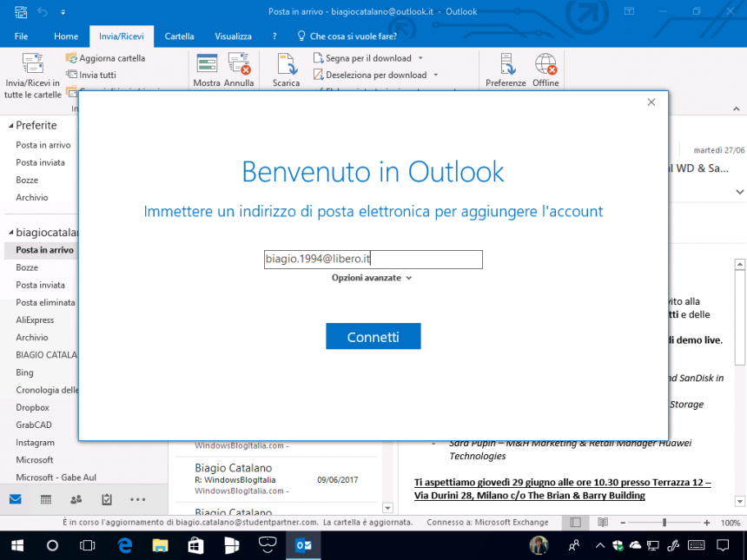
Task: Expand Opzioni avanzate
Action: pos(372,278)
